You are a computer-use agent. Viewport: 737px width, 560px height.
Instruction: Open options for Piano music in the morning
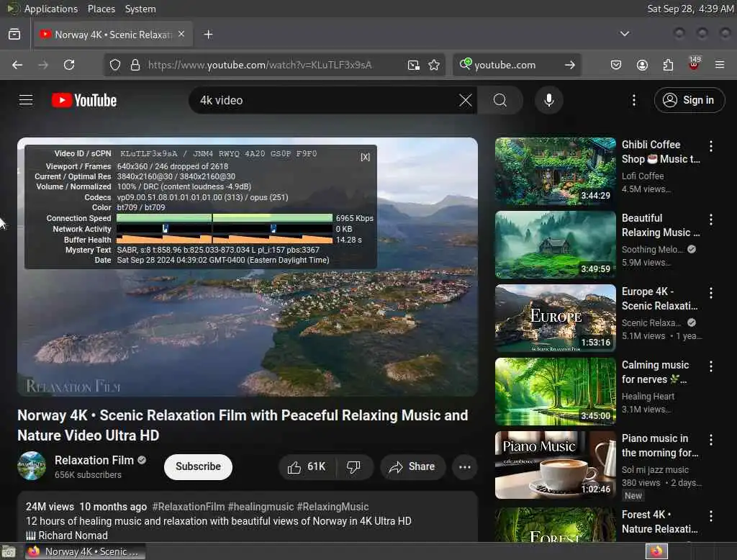[x=710, y=440]
